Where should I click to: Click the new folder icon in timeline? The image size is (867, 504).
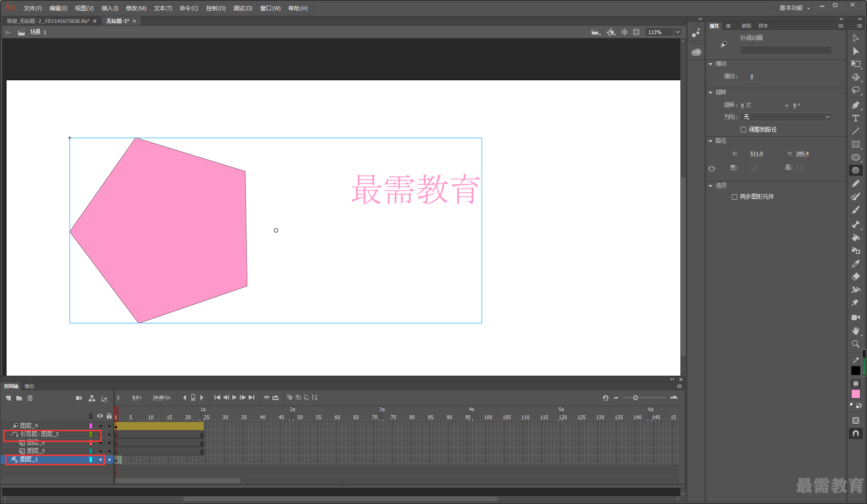(x=19, y=398)
